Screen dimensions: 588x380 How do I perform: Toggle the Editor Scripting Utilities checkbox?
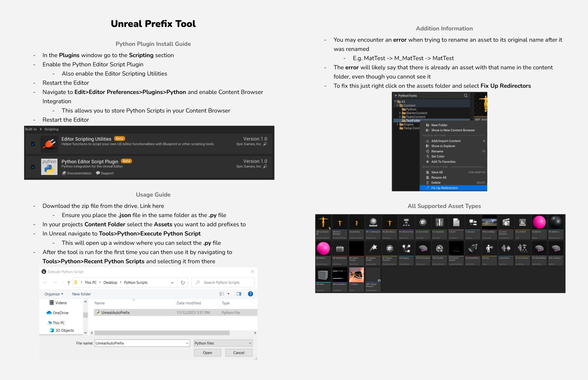pyautogui.click(x=33, y=144)
